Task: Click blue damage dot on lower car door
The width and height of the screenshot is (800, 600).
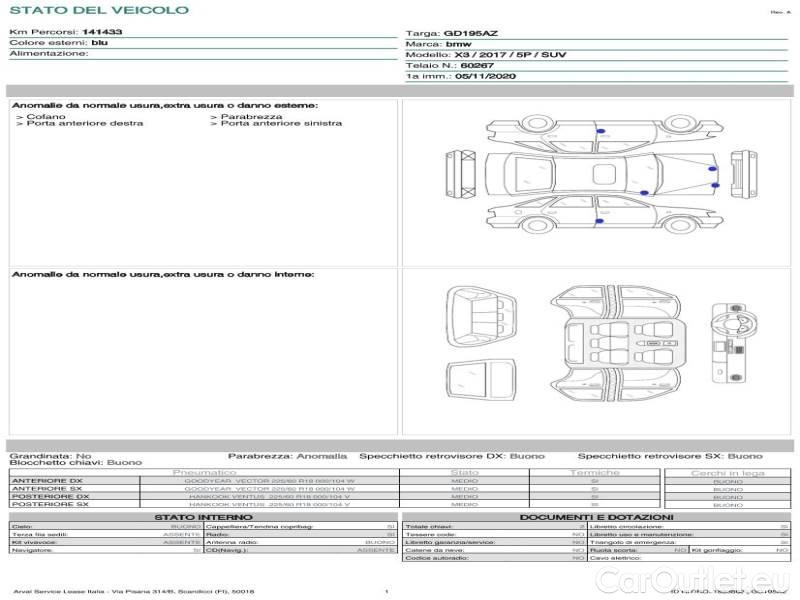Action: [598, 220]
